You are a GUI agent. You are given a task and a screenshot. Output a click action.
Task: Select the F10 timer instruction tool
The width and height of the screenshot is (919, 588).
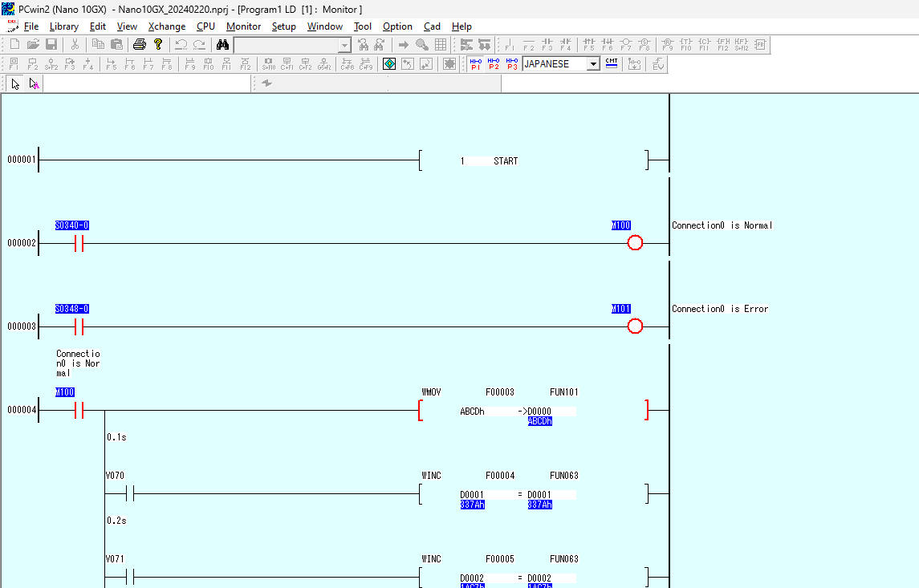(685, 44)
